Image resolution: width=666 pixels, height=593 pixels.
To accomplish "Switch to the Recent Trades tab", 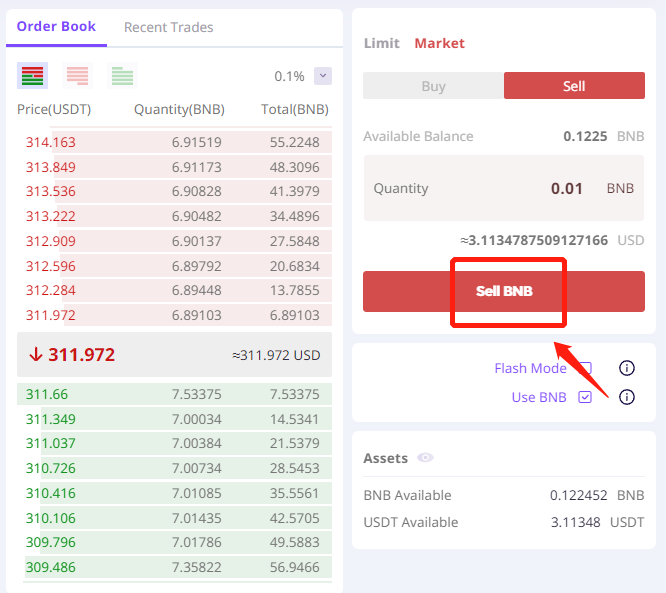I will 169,27.
